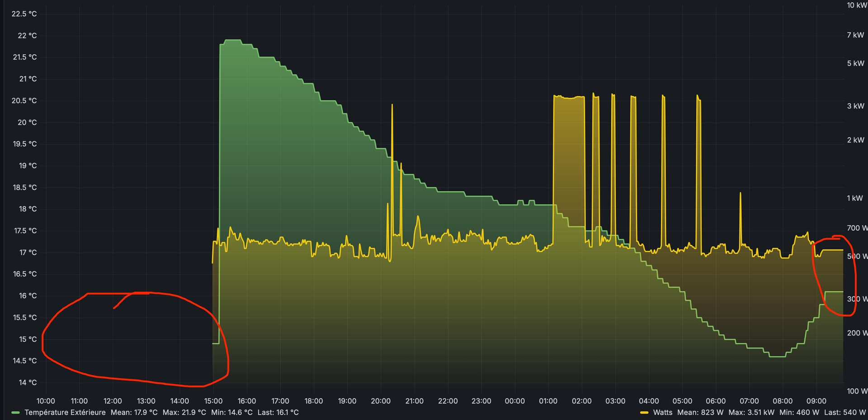
Task: Click the 21:00 time axis label
Action: [x=414, y=401]
